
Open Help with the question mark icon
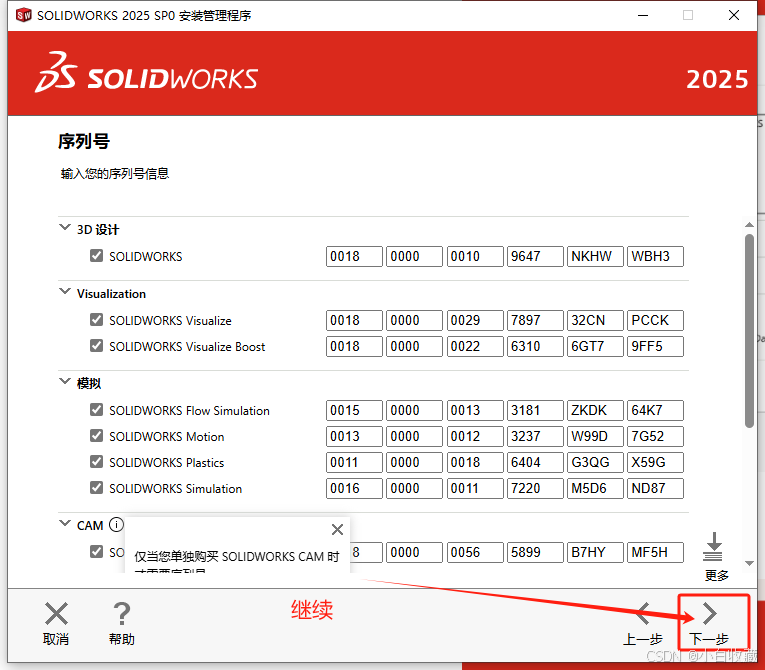coord(121,613)
